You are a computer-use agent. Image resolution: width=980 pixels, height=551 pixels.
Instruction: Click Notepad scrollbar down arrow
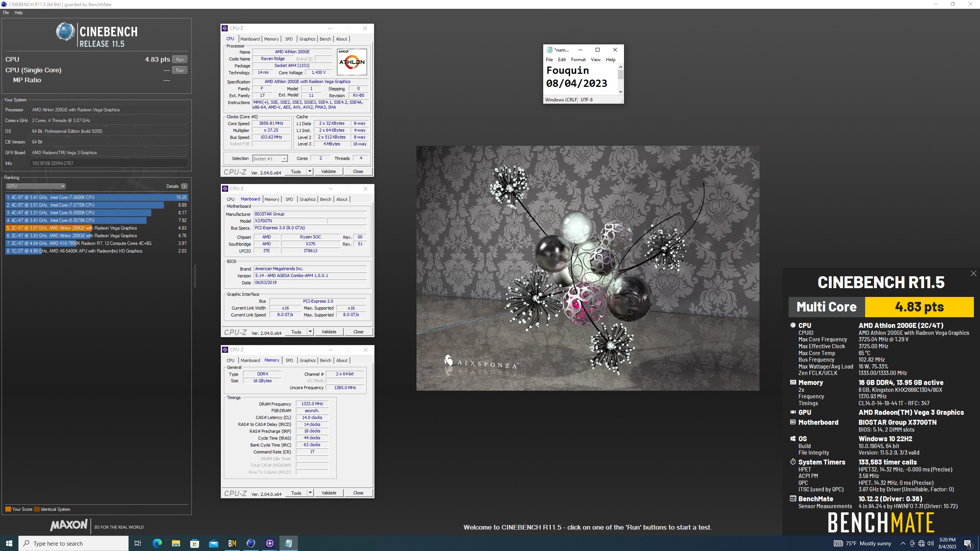[x=621, y=92]
